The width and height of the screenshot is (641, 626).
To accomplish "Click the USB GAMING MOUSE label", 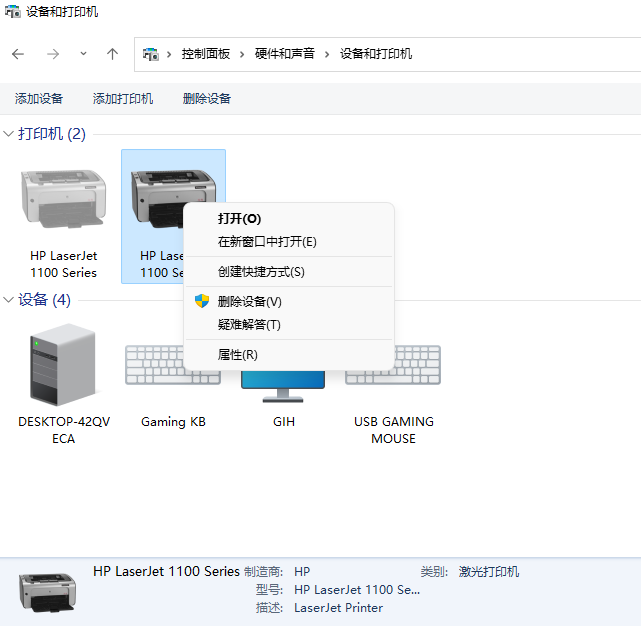I will (x=394, y=430).
